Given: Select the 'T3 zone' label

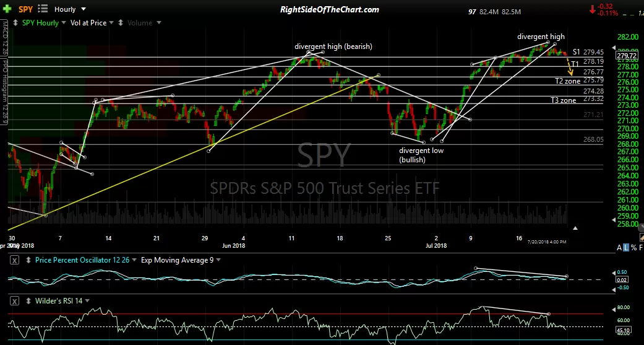Looking at the screenshot, I should coord(563,100).
